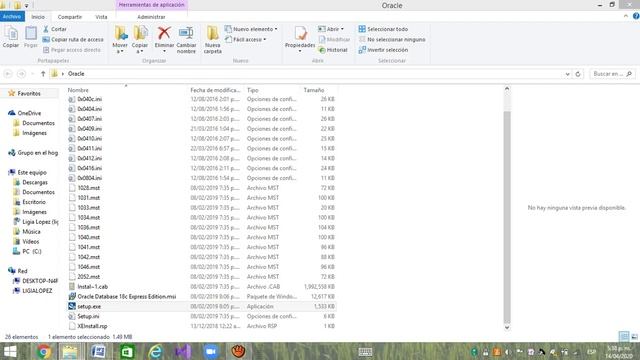Viewport: 640px width, 360px height.
Task: Select the Cortar scissors command
Action: tap(55, 29)
